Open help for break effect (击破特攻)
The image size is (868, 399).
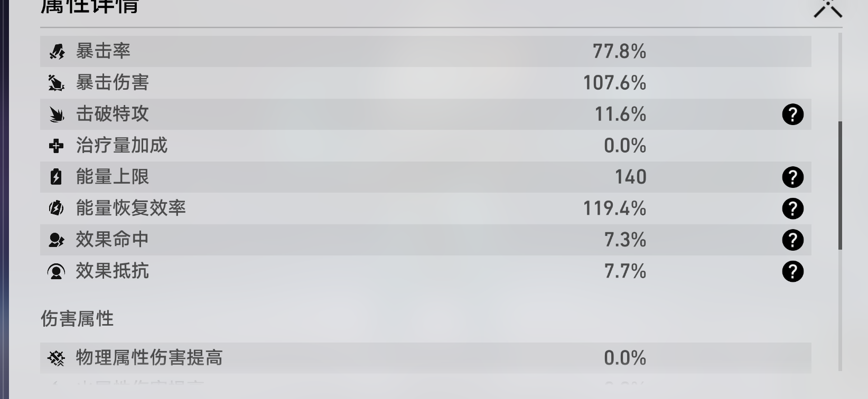[792, 115]
